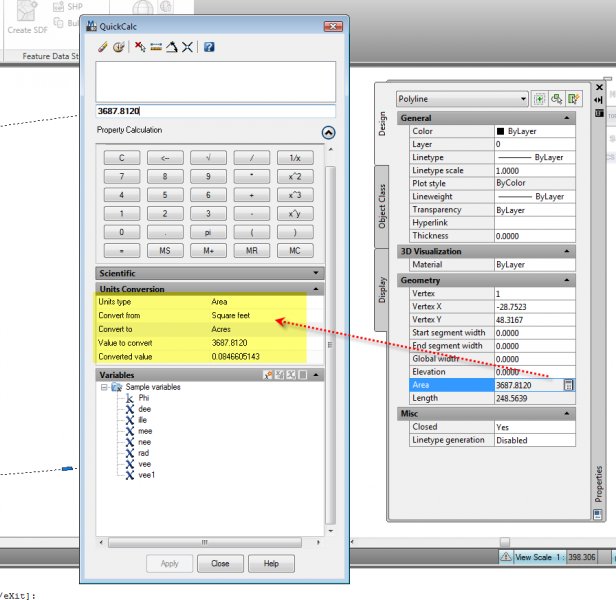The height and width of the screenshot is (600, 616).
Task: Click the Get Coordinates icon in QuickCalc
Action: click(140, 47)
